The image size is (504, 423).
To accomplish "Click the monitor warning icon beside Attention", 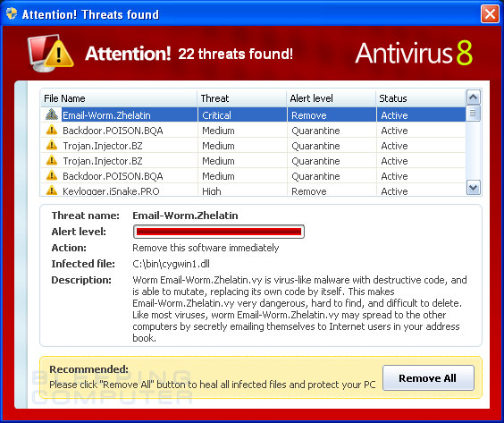I will tap(51, 53).
